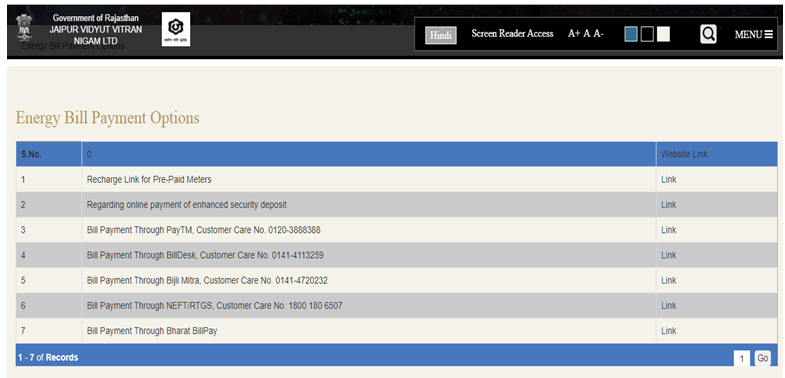The width and height of the screenshot is (785, 378).
Task: Open Link for Bharat BillPay payment
Action: 668,330
